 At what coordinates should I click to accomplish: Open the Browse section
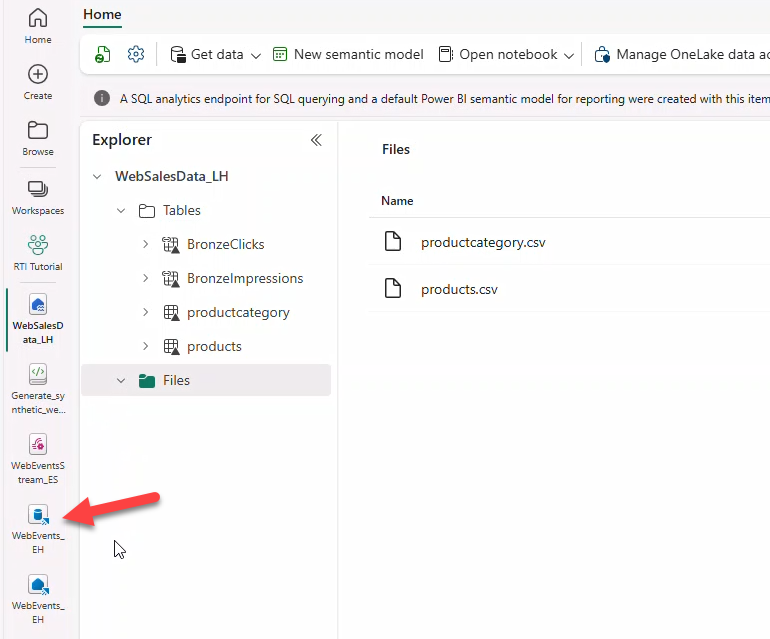coord(38,138)
